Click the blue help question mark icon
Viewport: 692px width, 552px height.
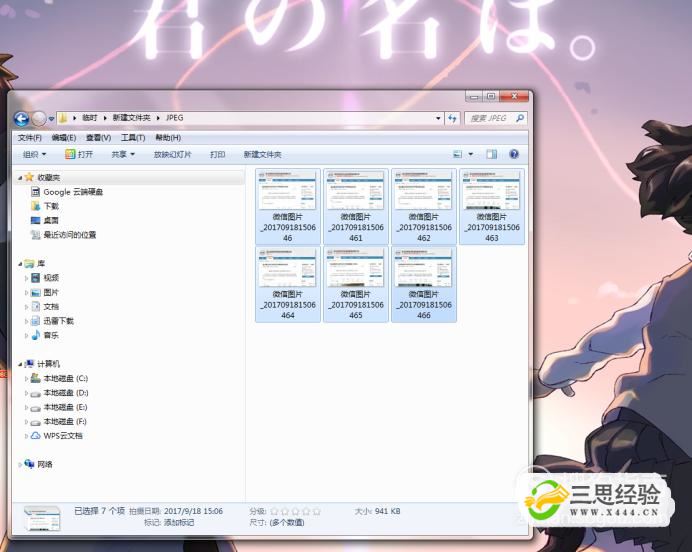(514, 154)
